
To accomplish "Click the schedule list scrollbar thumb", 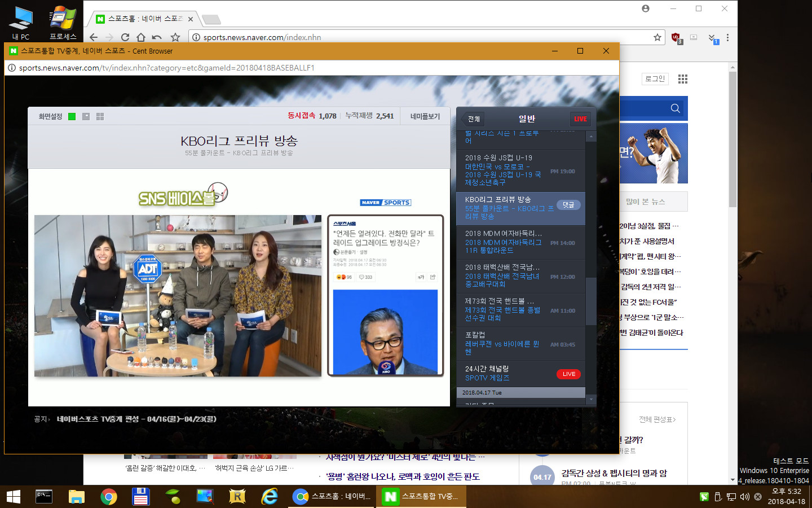I will click(591, 301).
